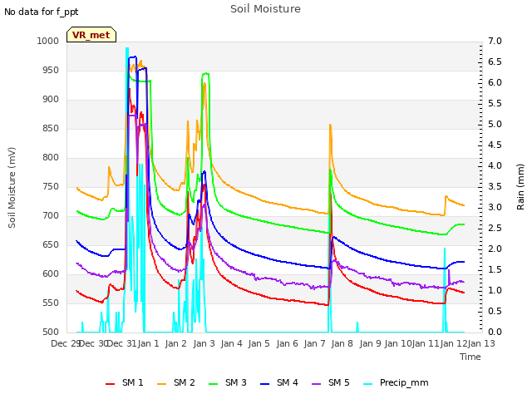Click the SM 3 legend label

tap(236, 382)
